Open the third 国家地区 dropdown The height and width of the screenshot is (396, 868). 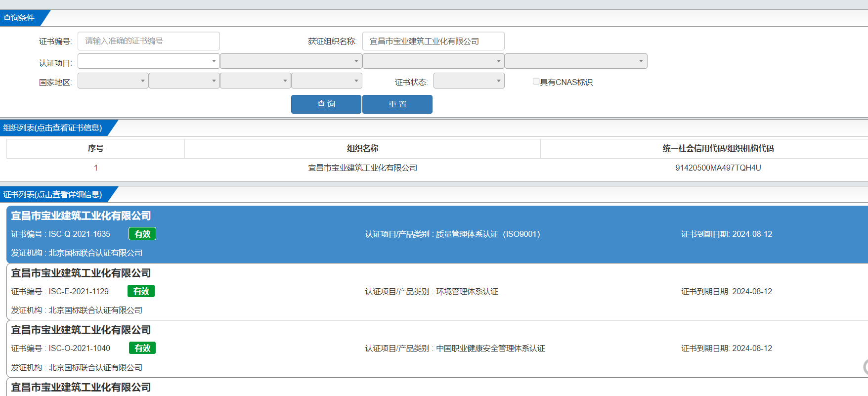[x=256, y=81]
